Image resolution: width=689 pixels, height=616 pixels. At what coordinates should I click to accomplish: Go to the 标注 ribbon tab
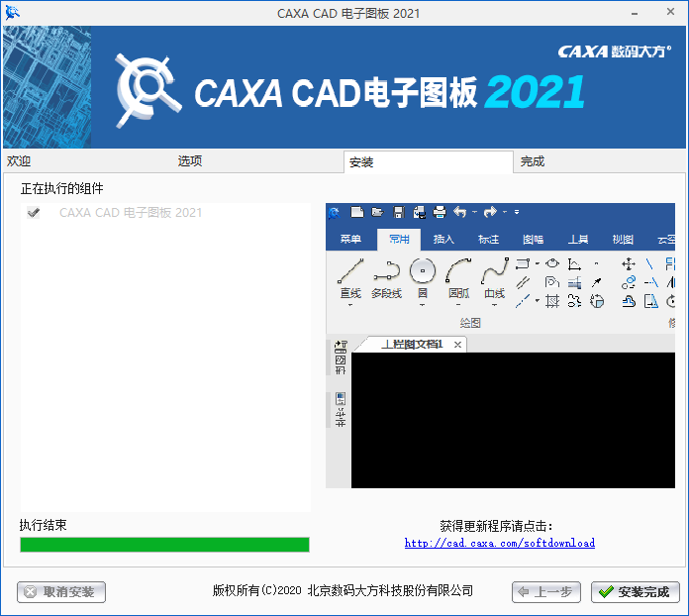click(x=488, y=240)
